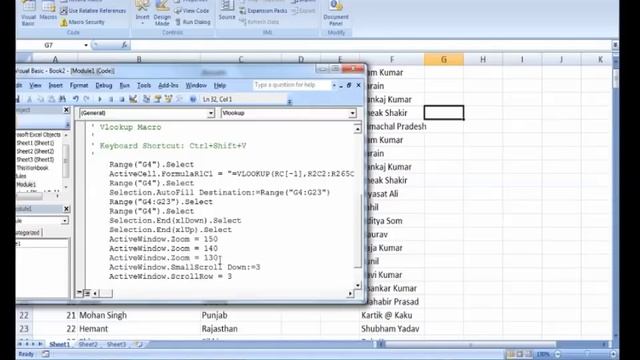Screen dimensions: 640x360
Task: Open Macro Security settings
Action: (x=82, y=22)
